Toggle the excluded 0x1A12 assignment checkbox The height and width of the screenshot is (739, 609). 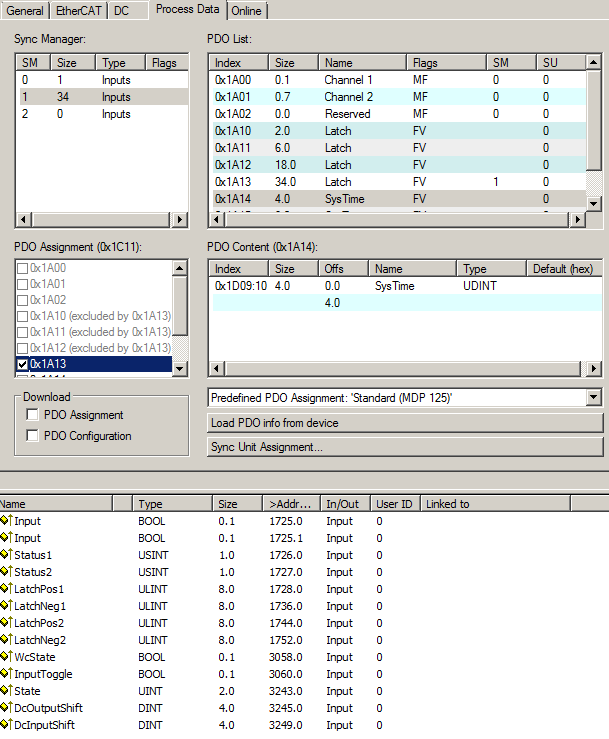coord(22,348)
